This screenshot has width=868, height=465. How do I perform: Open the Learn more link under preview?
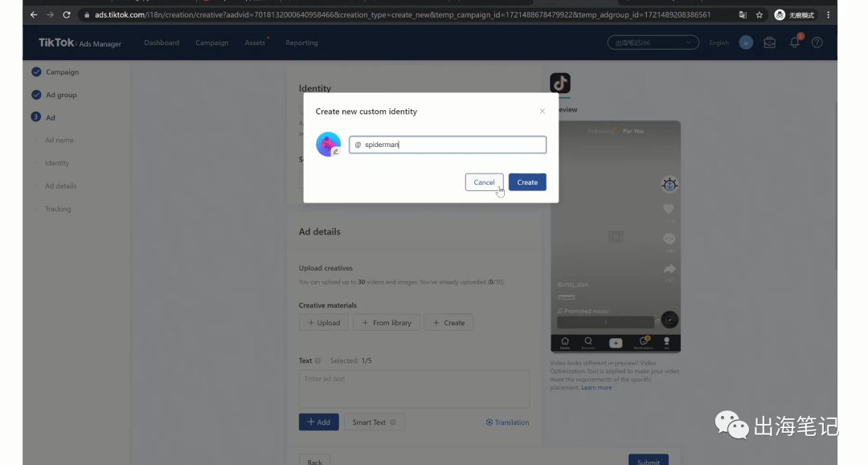pyautogui.click(x=596, y=388)
